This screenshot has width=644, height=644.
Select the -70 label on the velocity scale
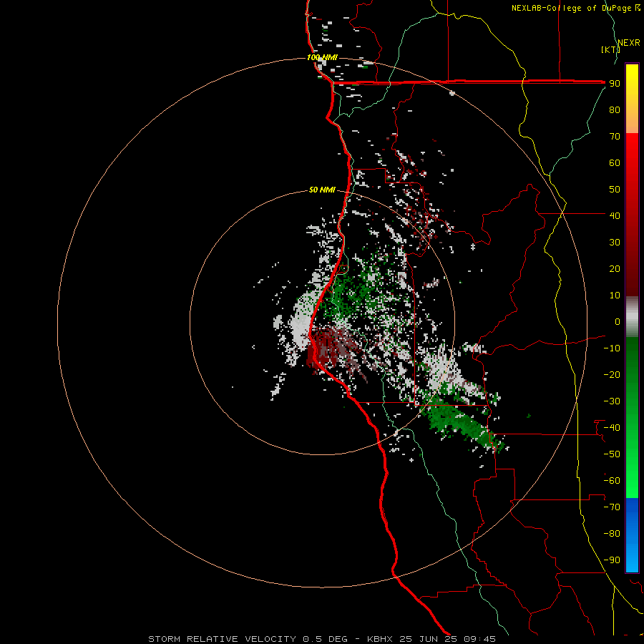[x=612, y=507]
